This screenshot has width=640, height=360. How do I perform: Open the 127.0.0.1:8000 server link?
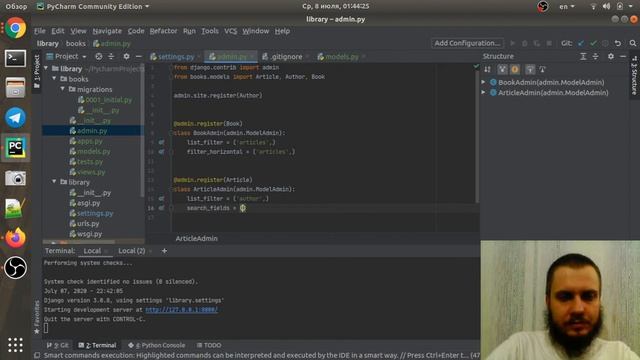coord(181,310)
